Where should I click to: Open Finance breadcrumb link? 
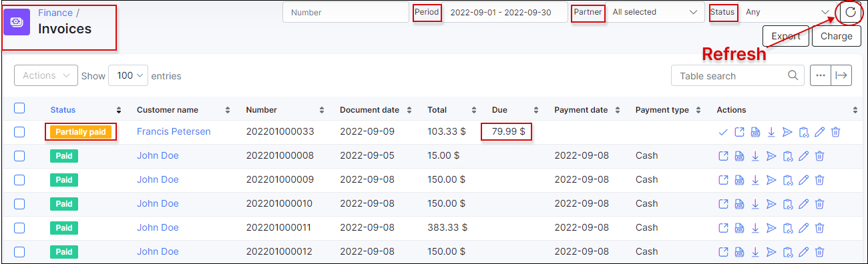coord(55,13)
